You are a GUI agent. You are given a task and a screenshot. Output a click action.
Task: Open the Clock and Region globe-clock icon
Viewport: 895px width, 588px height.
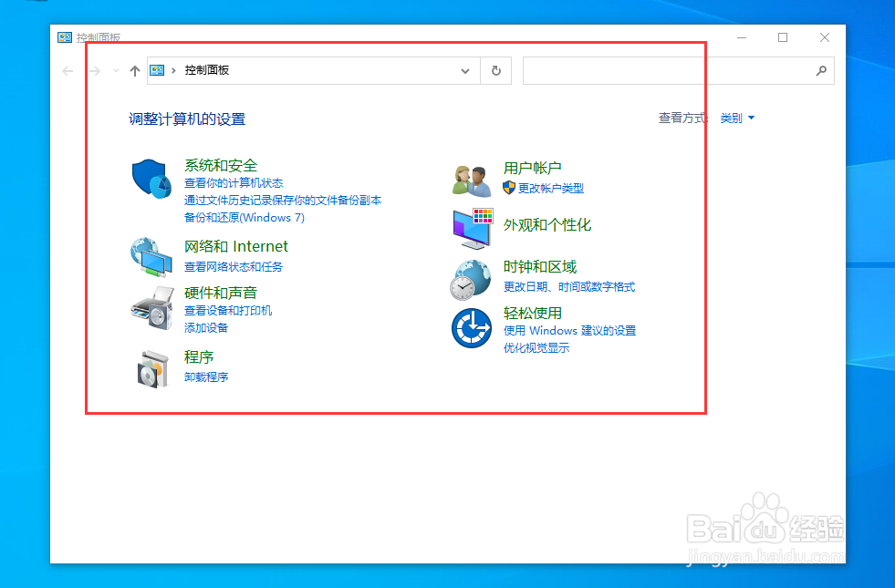[471, 280]
